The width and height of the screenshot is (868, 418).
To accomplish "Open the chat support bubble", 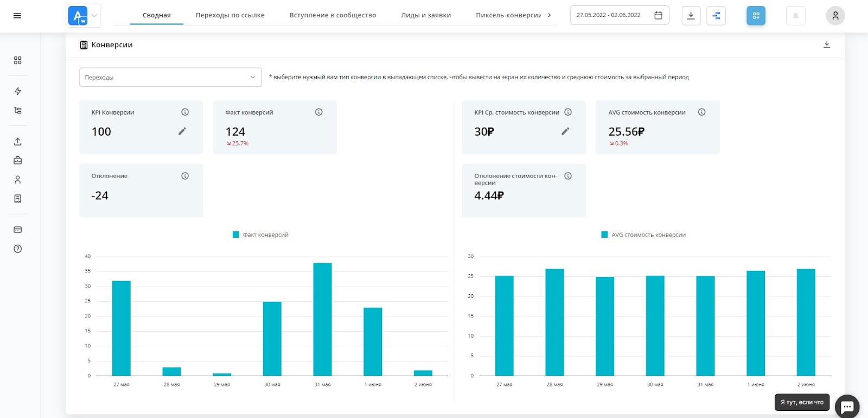I will [847, 406].
